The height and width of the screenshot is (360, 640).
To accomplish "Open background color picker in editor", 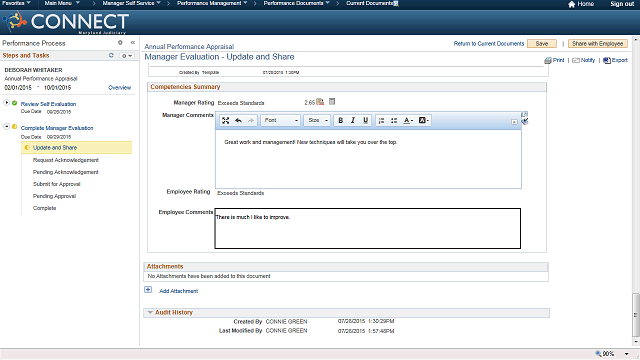I will coord(424,120).
